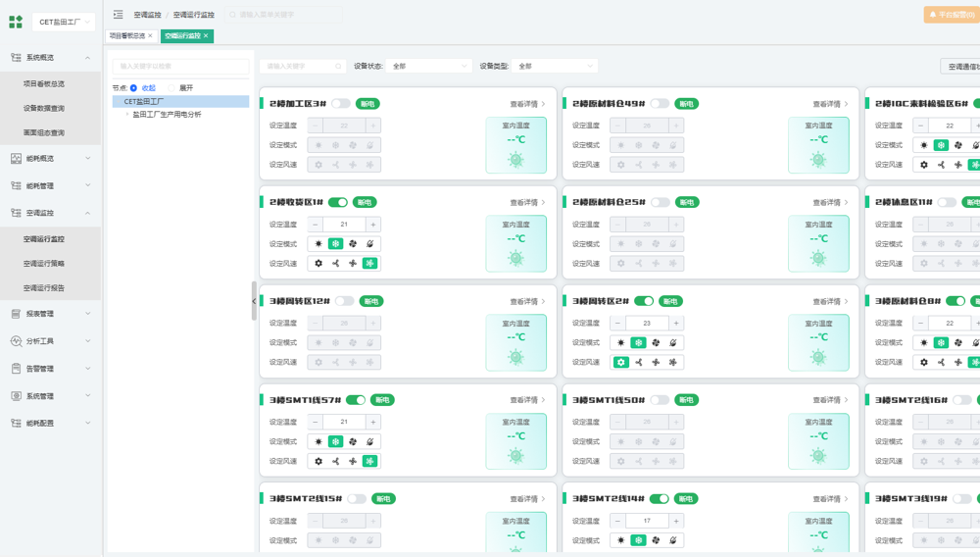Select fan mode for 2楼IQC来料检验区6#
The height and width of the screenshot is (557, 980).
(x=958, y=145)
